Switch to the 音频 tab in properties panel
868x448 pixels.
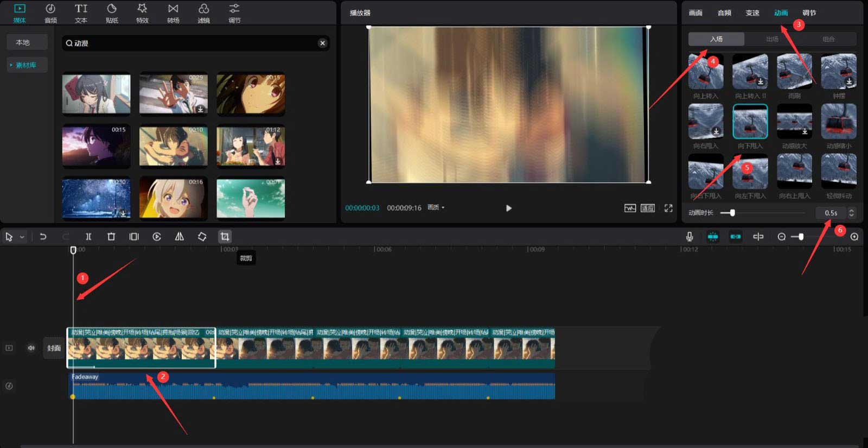pyautogui.click(x=724, y=13)
